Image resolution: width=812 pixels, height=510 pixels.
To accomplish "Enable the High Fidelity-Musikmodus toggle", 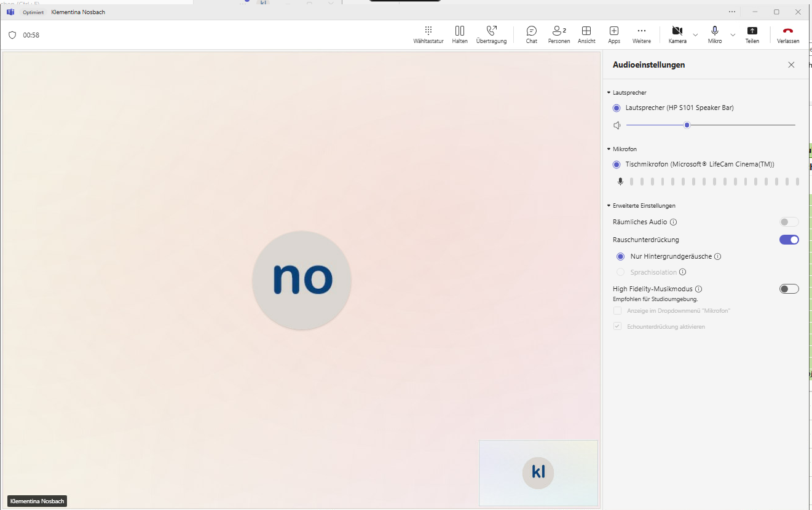I will (x=789, y=289).
